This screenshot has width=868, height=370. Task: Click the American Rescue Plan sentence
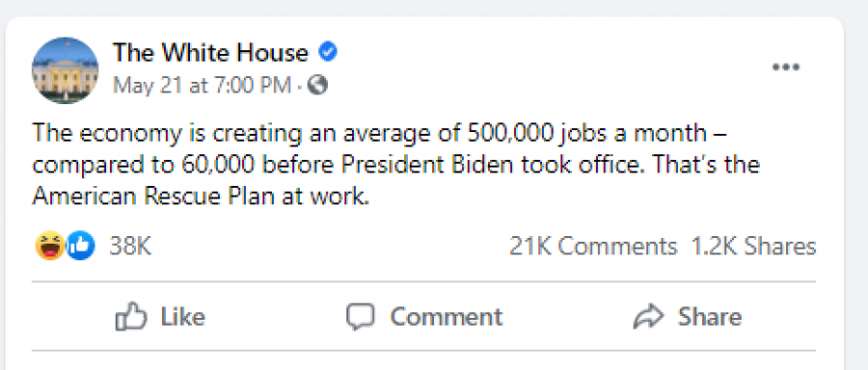201,198
